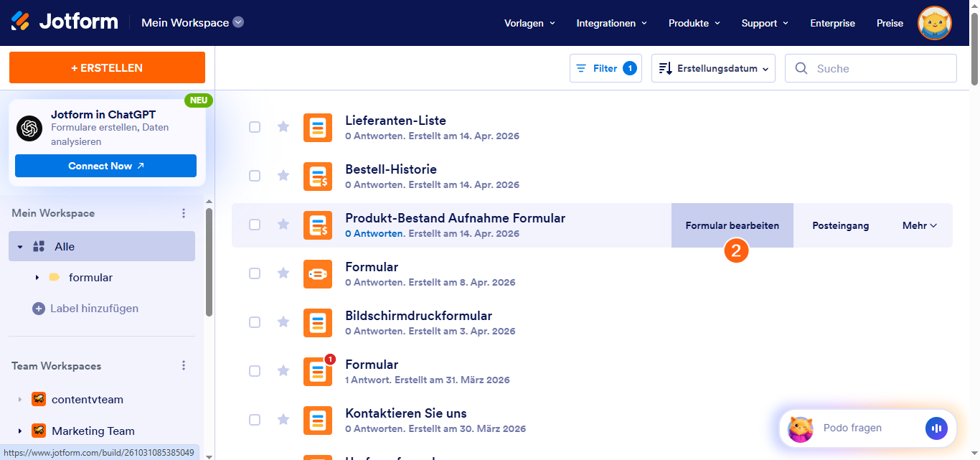Select the checkbox for Produkt-Bestand Aufnahme Formular

pos(255,225)
